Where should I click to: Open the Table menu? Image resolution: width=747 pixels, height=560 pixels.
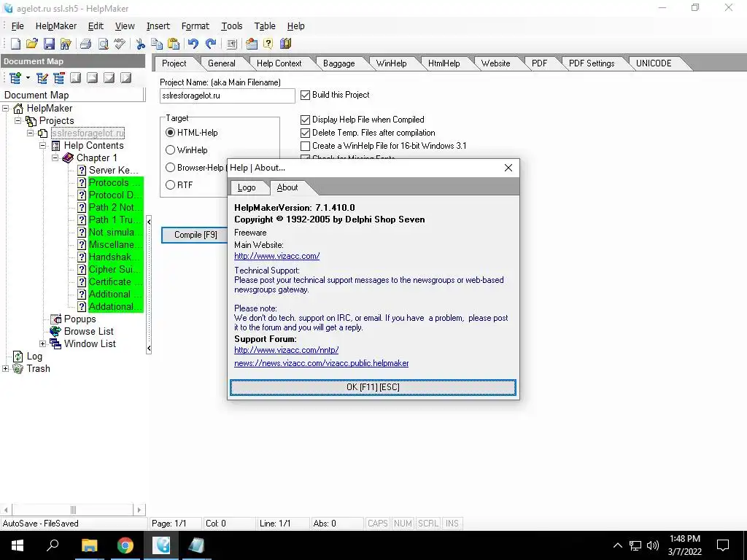point(264,26)
